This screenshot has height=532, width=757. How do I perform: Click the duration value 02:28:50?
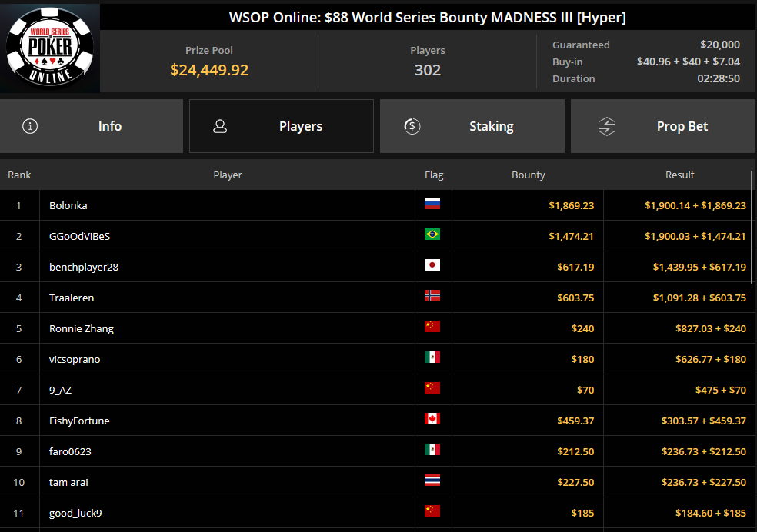(x=719, y=78)
